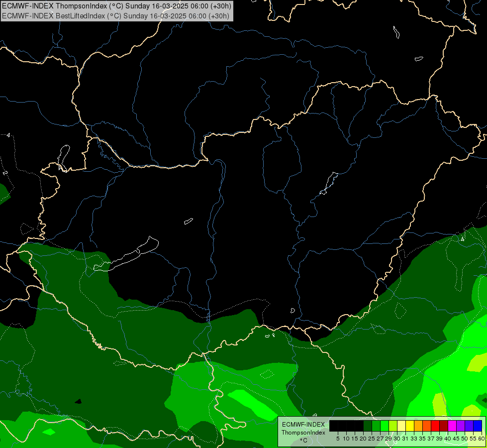487x448 pixels.
Task: Pick the violet 50–55 legend swatch
Action: coord(469,426)
